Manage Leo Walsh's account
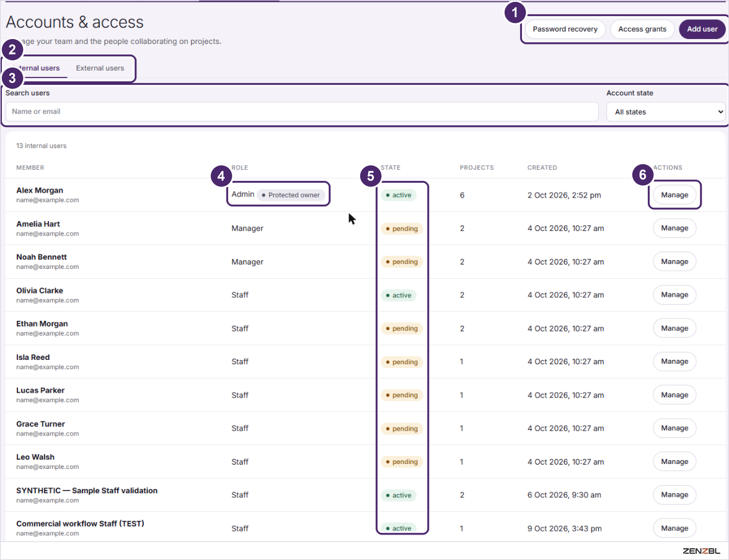The height and width of the screenshot is (560, 729). coord(674,462)
